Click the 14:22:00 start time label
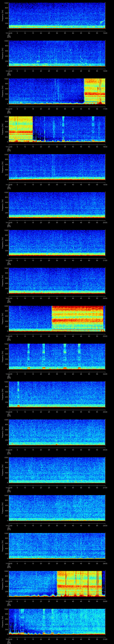 point(9,336)
